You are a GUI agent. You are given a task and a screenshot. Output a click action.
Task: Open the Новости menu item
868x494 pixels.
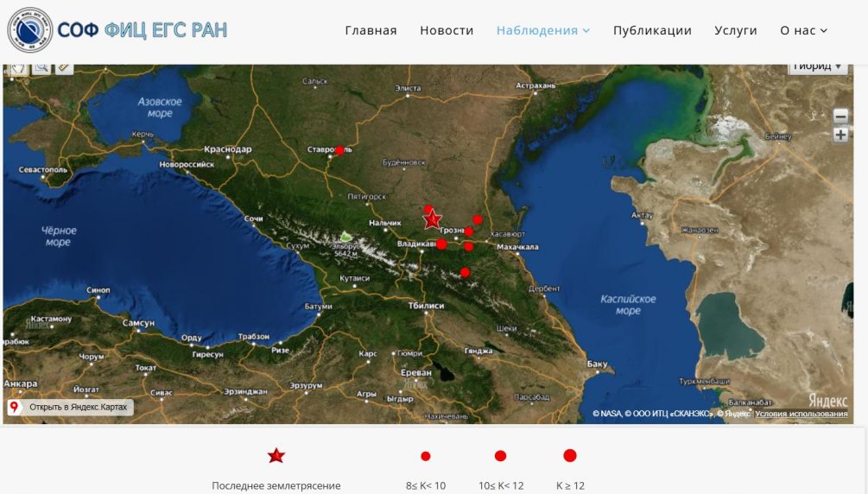pos(447,30)
